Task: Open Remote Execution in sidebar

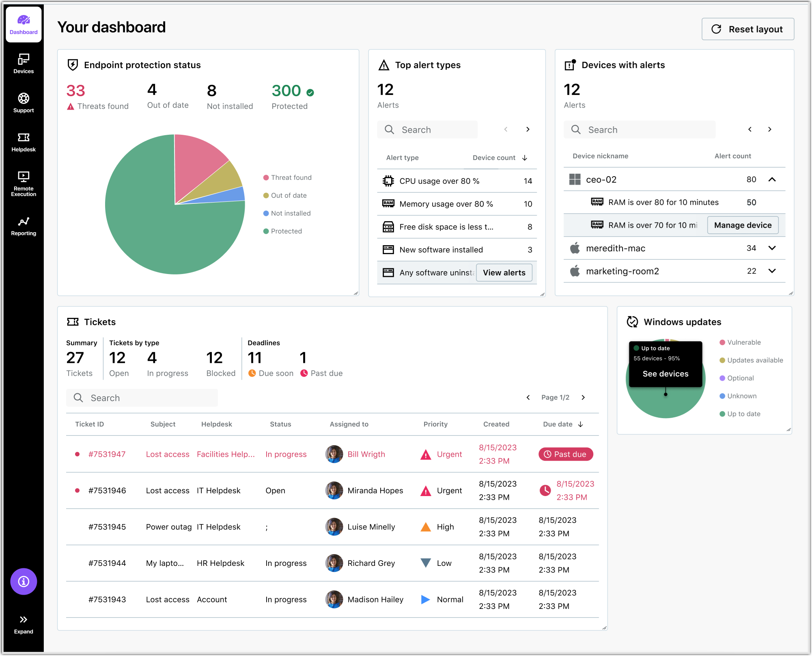Action: [24, 184]
